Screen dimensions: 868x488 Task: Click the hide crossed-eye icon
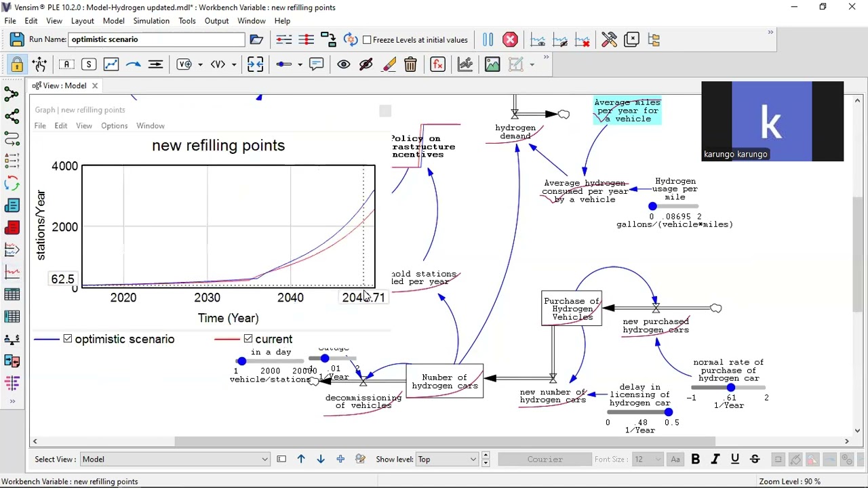tap(366, 64)
